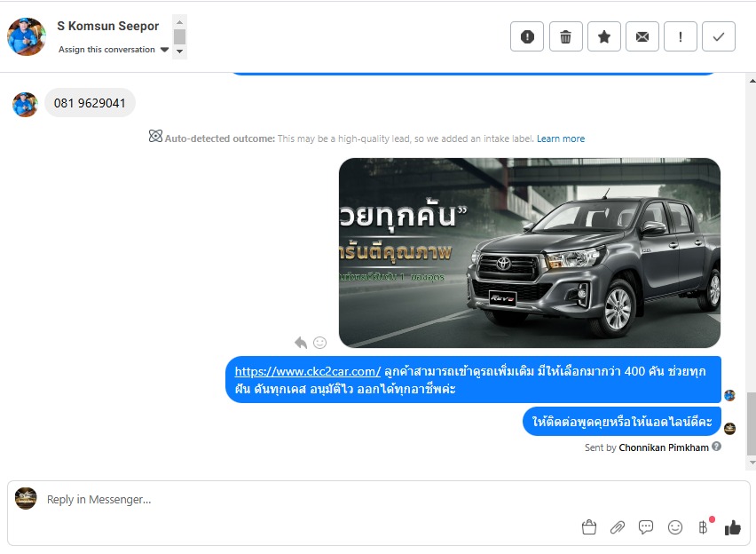Open emoji picker in reply composer
The height and width of the screenshot is (554, 756).
675,527
